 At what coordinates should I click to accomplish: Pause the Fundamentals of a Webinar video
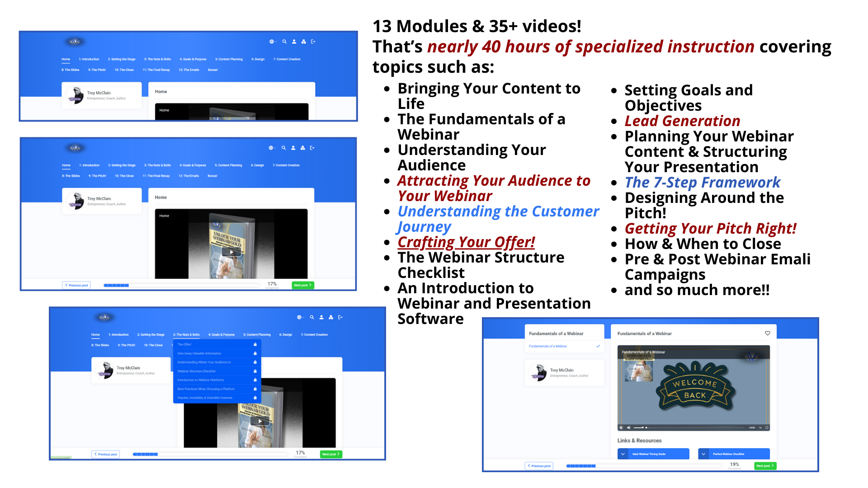[621, 427]
